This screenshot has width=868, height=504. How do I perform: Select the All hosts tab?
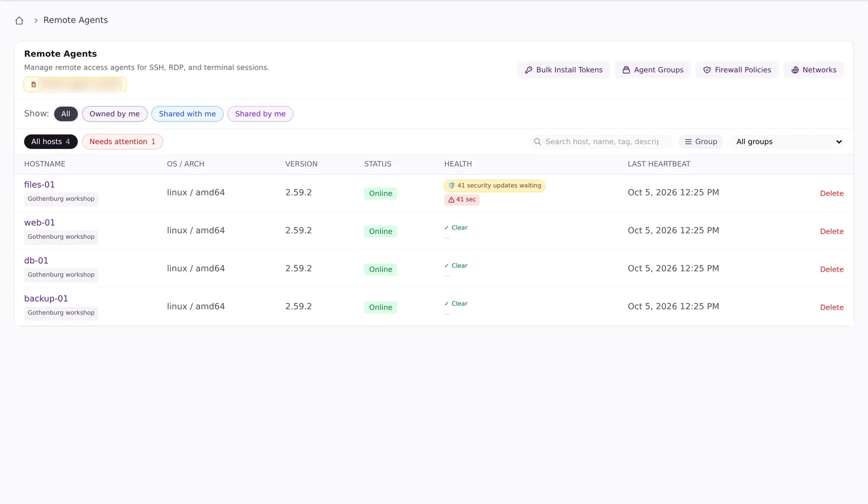tap(50, 142)
